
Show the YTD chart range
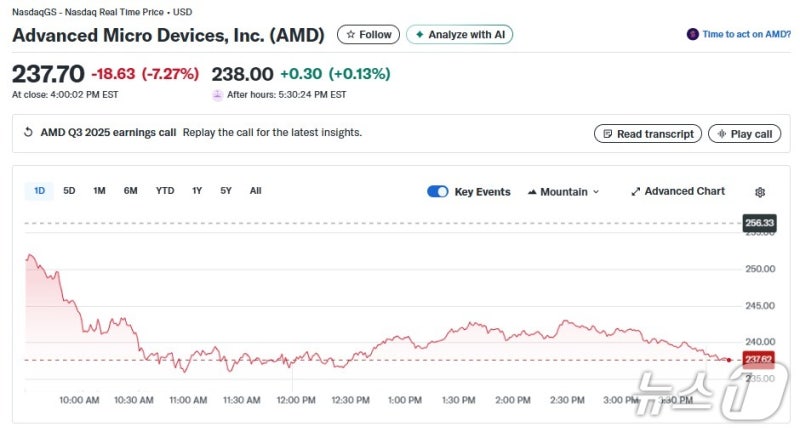(165, 191)
